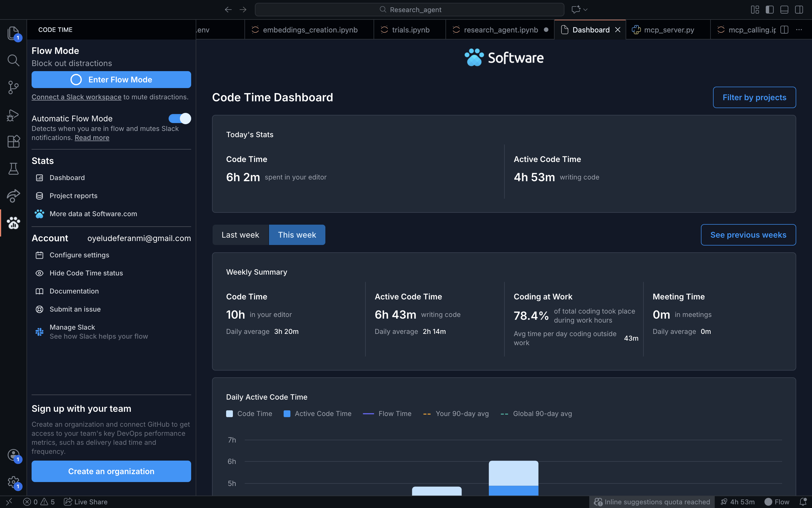Click Connect a Slack workspace link
Viewport: 812px width, 508px height.
click(76, 97)
